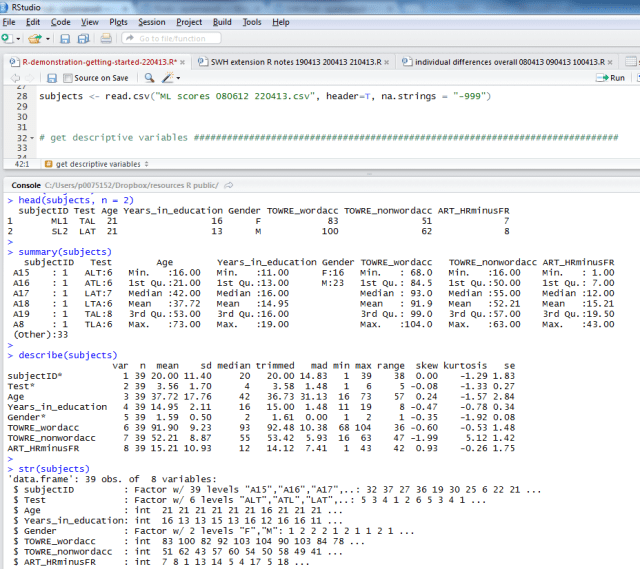
Task: Click the main toolbar Save icon
Action: pyautogui.click(x=64, y=38)
